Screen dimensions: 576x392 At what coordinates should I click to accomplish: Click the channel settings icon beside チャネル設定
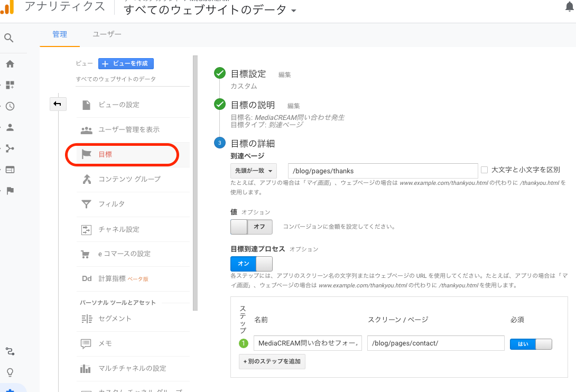coord(86,230)
